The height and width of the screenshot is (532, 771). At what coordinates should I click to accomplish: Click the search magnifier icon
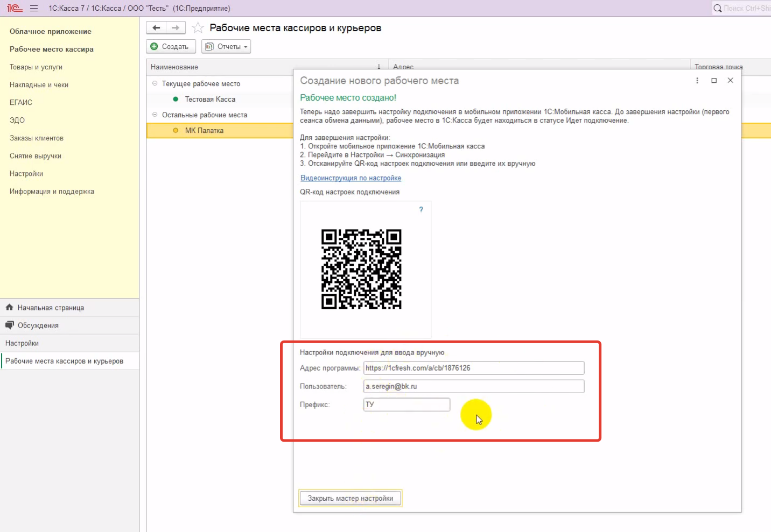pos(718,8)
